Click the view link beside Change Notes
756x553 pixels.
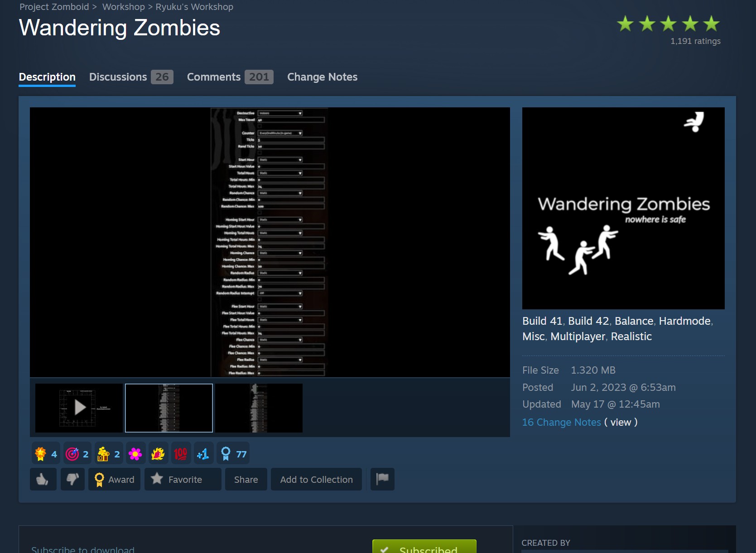(621, 422)
